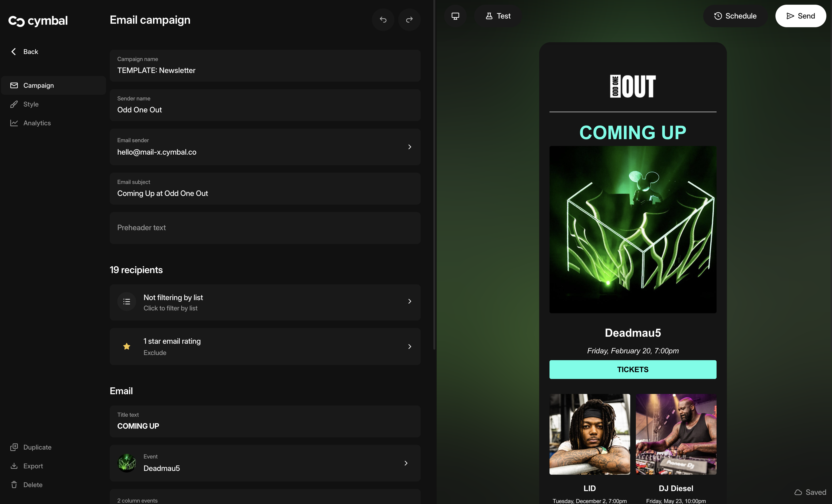Switch to the Style tab

click(31, 104)
